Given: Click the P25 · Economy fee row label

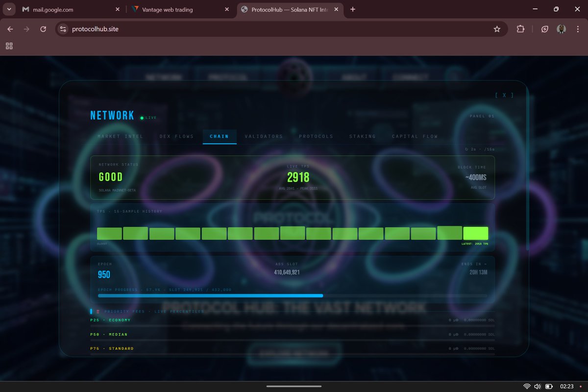Looking at the screenshot, I should coord(111,320).
